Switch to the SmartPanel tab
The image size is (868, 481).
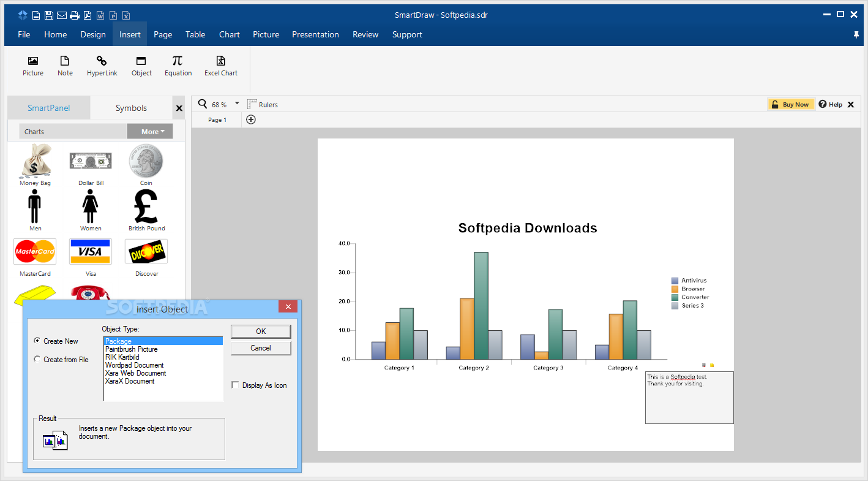pyautogui.click(x=49, y=108)
